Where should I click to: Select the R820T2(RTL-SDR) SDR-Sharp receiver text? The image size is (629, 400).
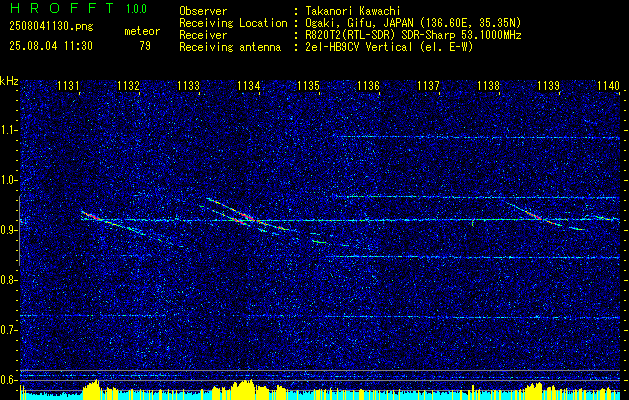[413, 35]
